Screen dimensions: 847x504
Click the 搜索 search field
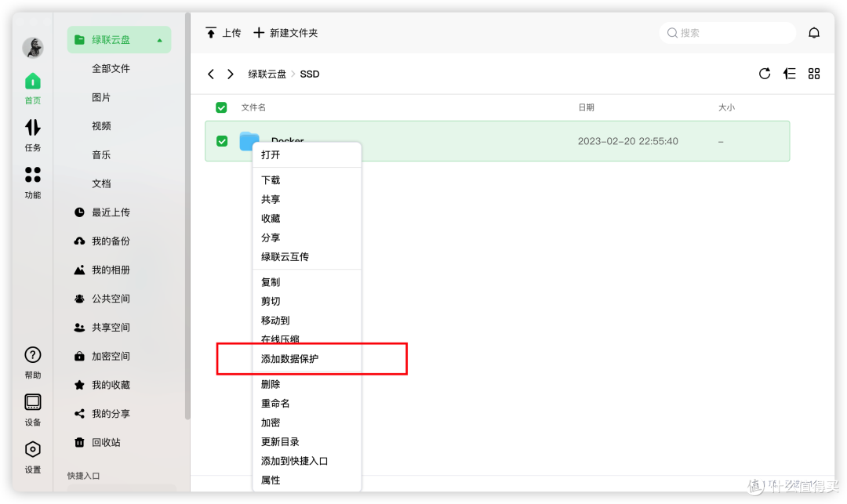(727, 33)
